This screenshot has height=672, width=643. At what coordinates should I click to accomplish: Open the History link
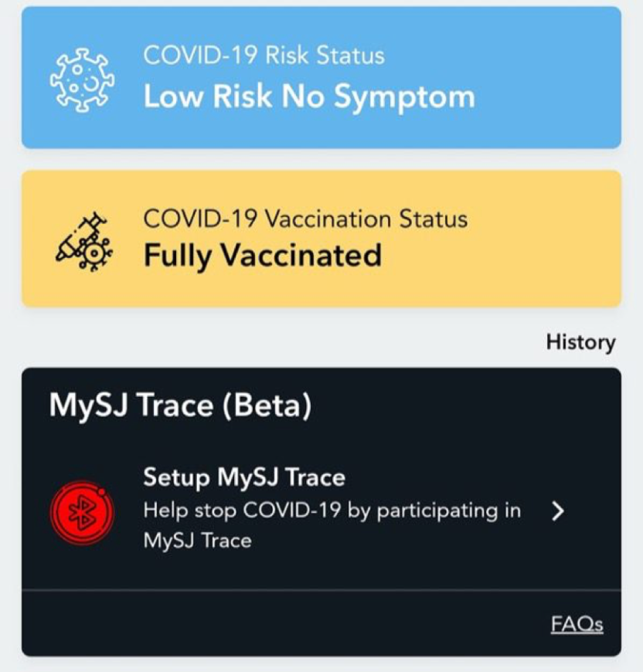point(581,342)
